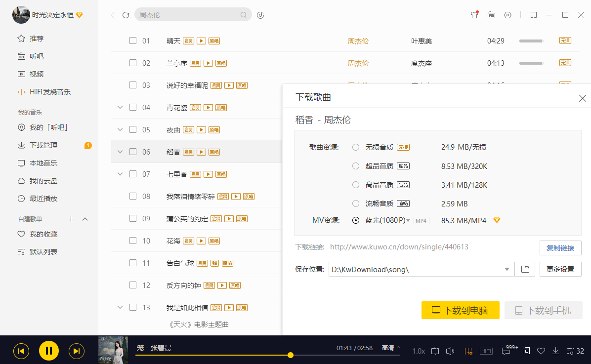591x364 pixels.
Task: Mute with the volume speaker icon
Action: tap(450, 351)
